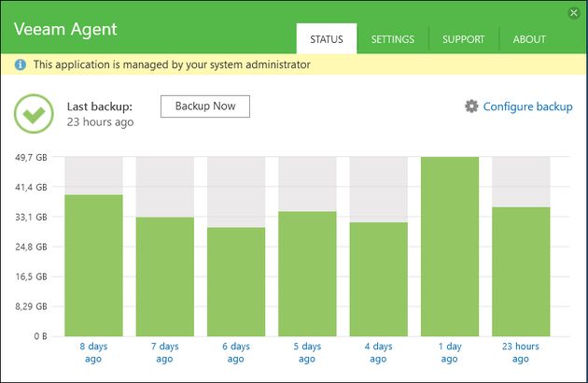This screenshot has height=383, width=588.
Task: Click the 24,8 GB axis label
Action: pos(31,247)
